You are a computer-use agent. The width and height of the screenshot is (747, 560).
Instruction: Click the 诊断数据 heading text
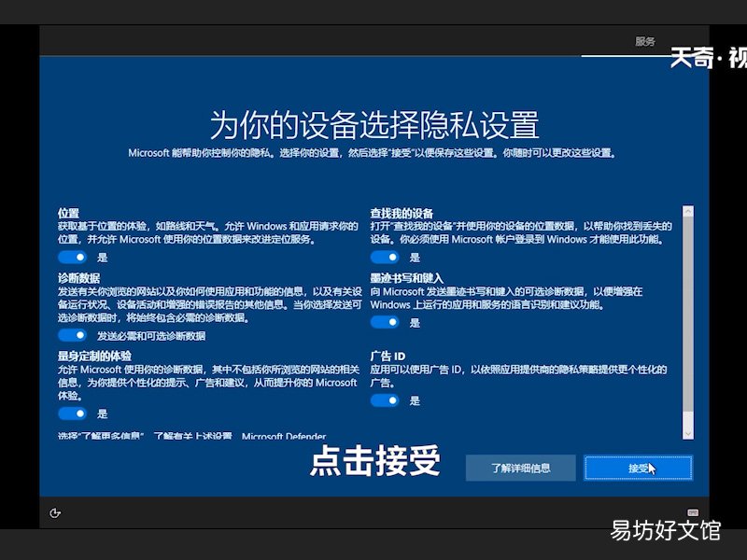pos(79,278)
